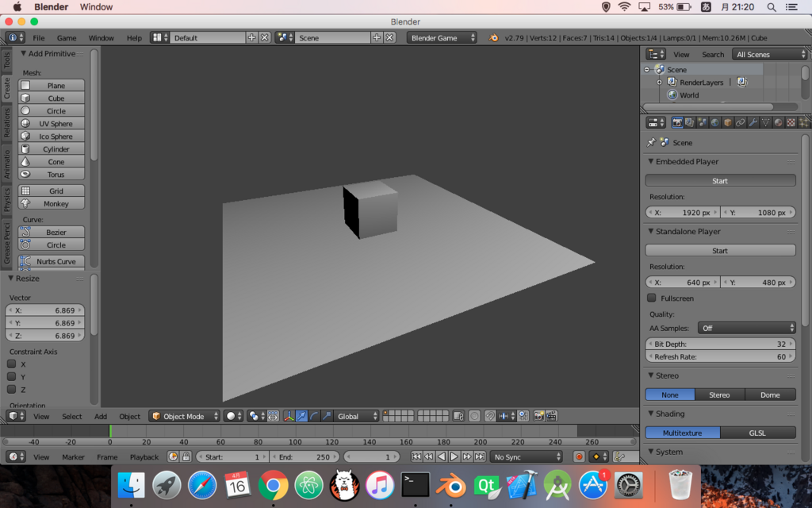Open Spotlight search in the macOS menu bar
The width and height of the screenshot is (812, 508).
(x=771, y=6)
